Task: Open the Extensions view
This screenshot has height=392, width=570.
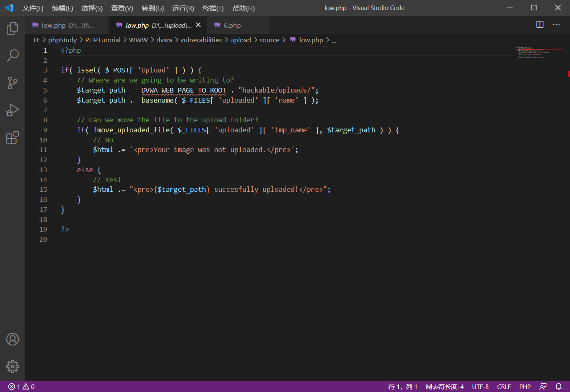Action: coord(13,137)
